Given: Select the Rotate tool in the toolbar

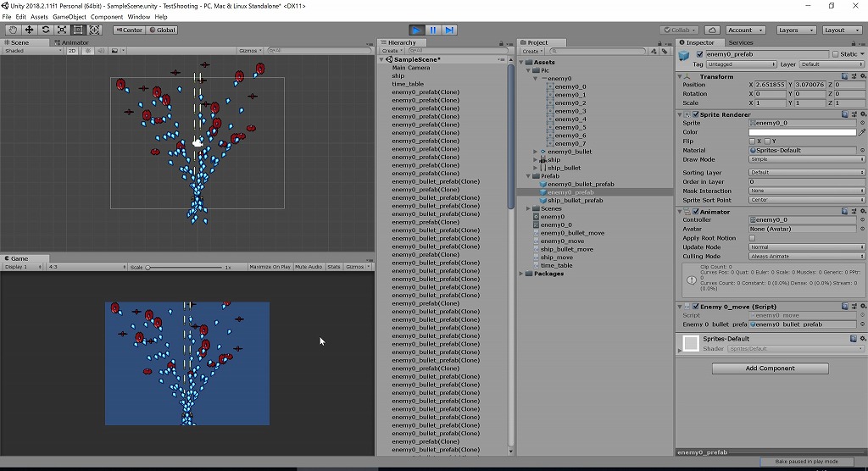Looking at the screenshot, I should click(45, 30).
